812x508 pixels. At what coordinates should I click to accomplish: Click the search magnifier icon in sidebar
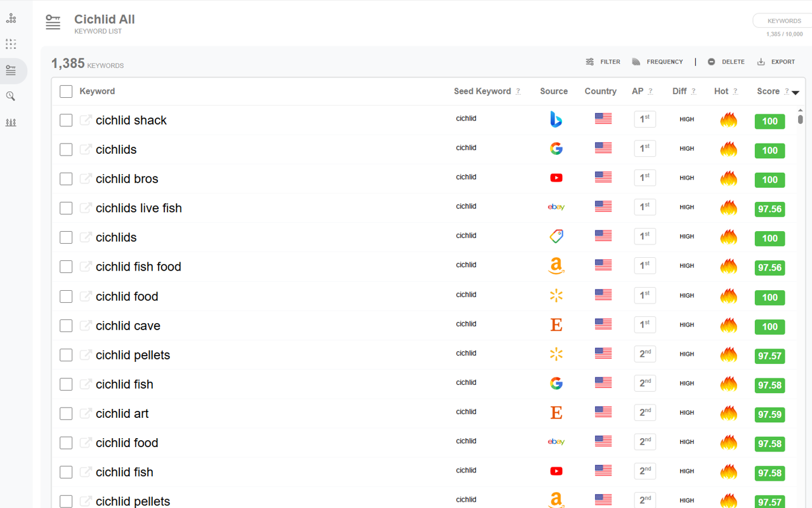coord(11,97)
